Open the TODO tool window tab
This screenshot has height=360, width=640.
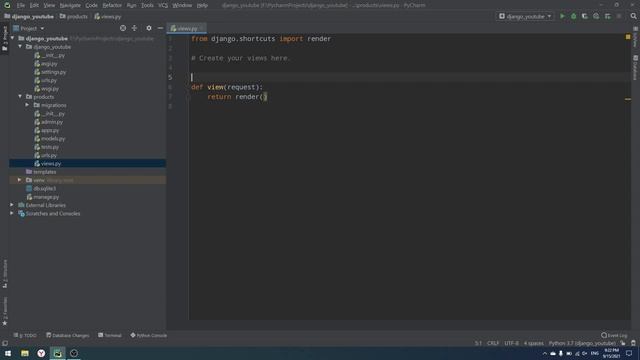point(25,335)
